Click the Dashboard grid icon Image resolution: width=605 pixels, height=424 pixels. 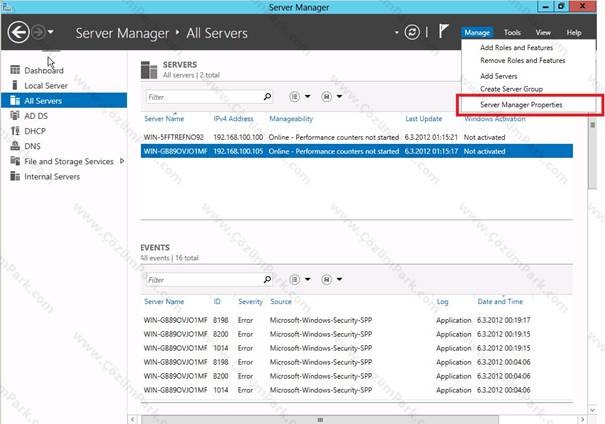pyautogui.click(x=15, y=70)
